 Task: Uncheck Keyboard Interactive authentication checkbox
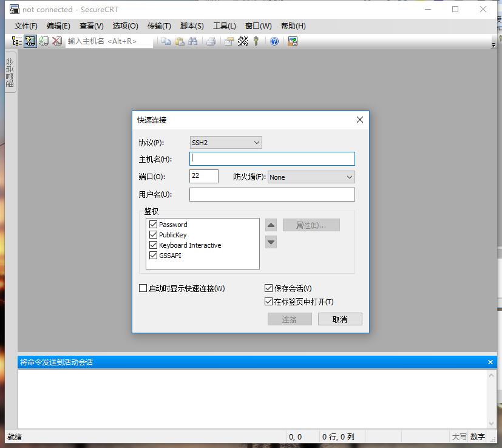pos(154,245)
